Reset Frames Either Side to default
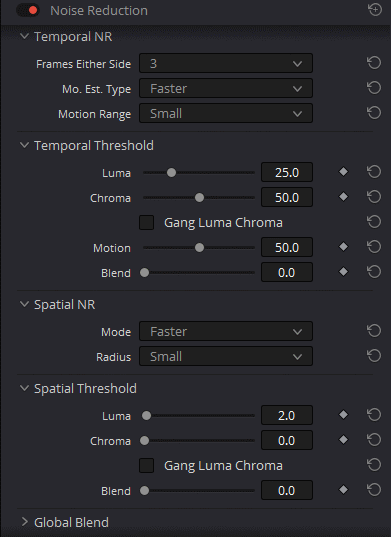Viewport: 391px width, 537px height. 374,63
